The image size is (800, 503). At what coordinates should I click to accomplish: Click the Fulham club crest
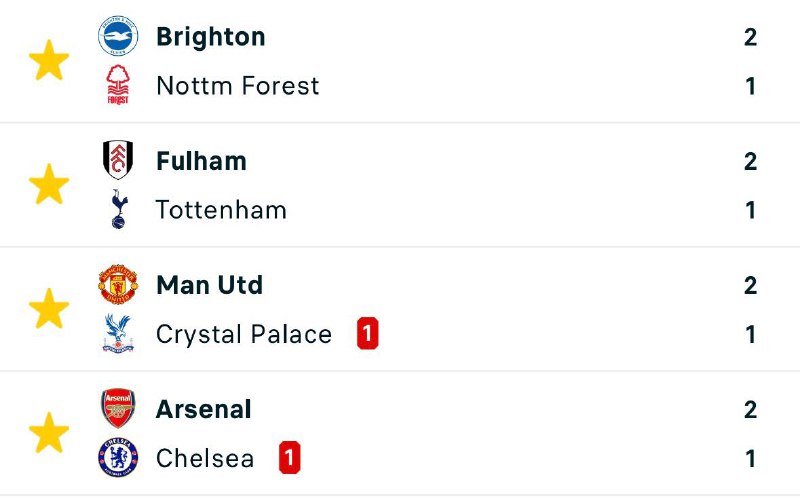(118, 161)
